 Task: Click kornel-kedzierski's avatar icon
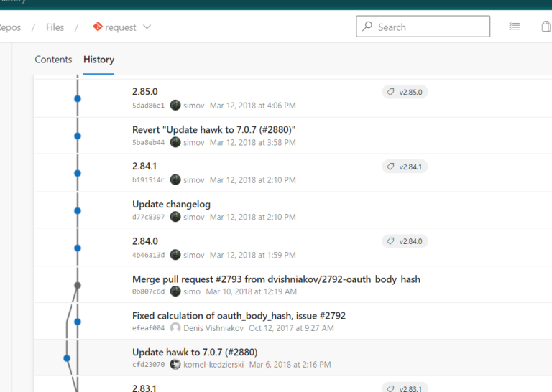(175, 365)
